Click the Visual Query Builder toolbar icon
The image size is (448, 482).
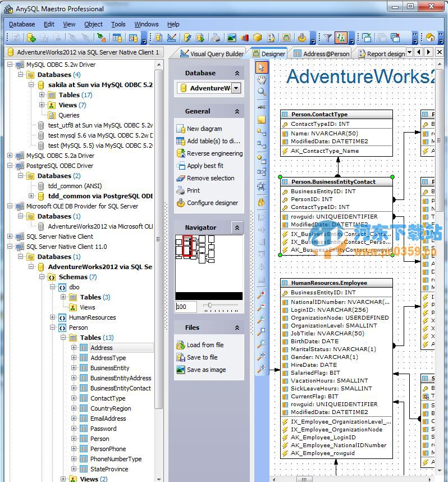[x=172, y=38]
